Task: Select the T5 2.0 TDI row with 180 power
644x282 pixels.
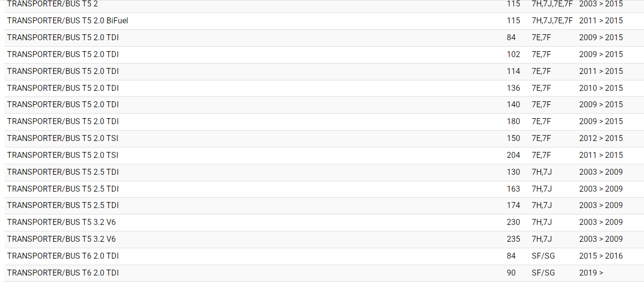Action: point(63,122)
